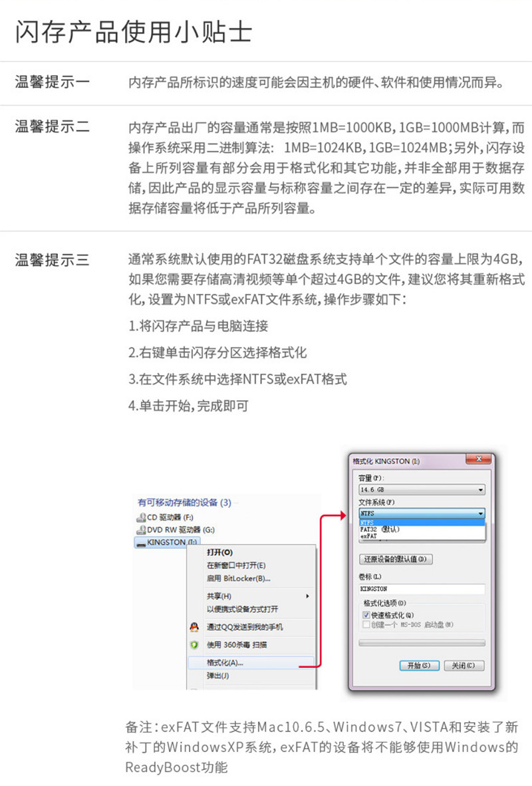Choose exFAT from the file system list
Screen dimensions: 532x786
pos(368,536)
